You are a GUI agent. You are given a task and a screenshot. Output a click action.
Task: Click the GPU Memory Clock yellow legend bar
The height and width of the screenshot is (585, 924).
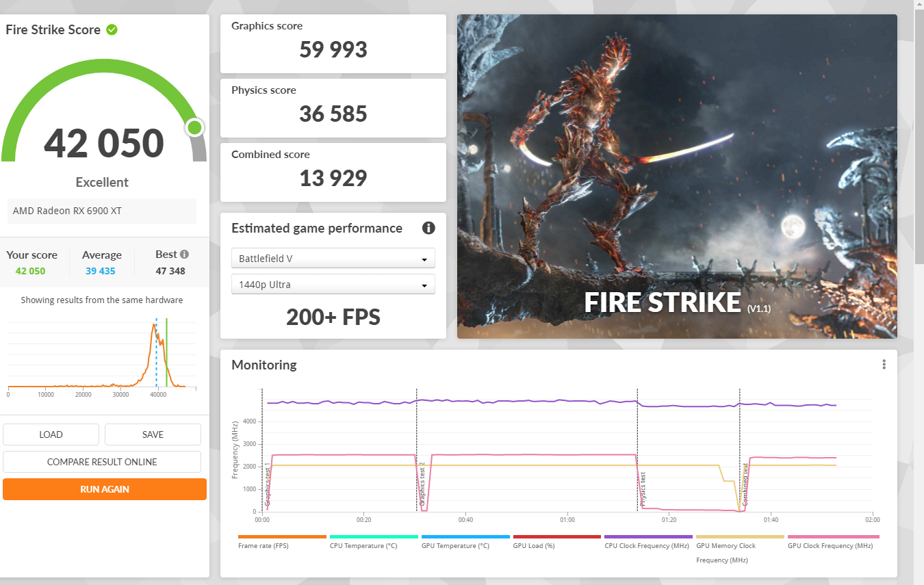(x=741, y=537)
